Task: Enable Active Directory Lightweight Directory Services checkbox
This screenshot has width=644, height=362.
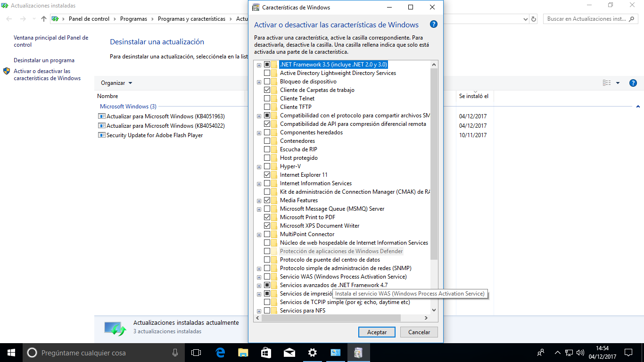Action: [x=267, y=73]
